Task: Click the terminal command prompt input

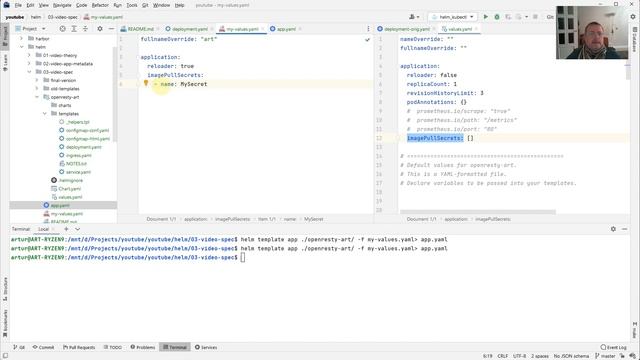Action: (242, 257)
